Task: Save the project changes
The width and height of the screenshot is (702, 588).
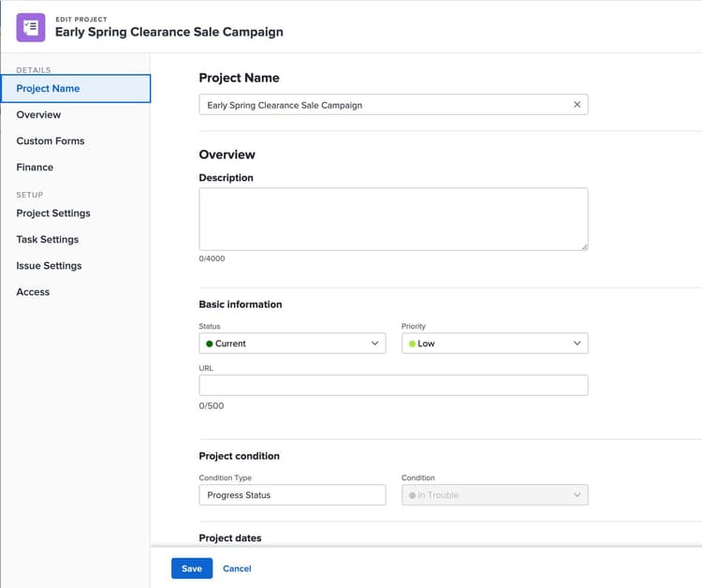Action: pos(192,568)
